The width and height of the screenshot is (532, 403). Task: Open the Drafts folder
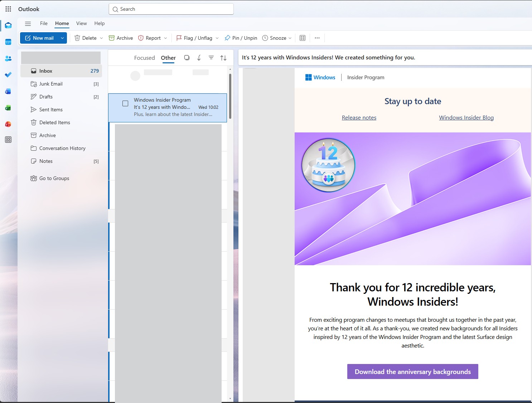pyautogui.click(x=61, y=97)
